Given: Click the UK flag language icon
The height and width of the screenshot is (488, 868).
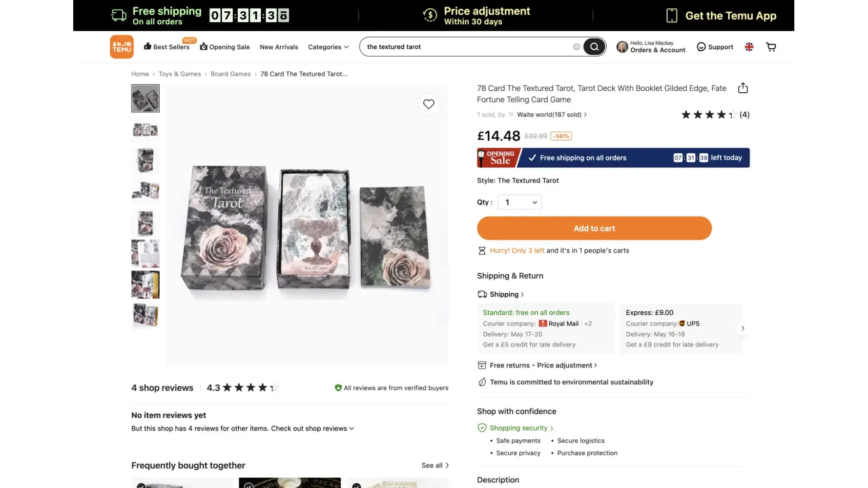Looking at the screenshot, I should pos(749,47).
